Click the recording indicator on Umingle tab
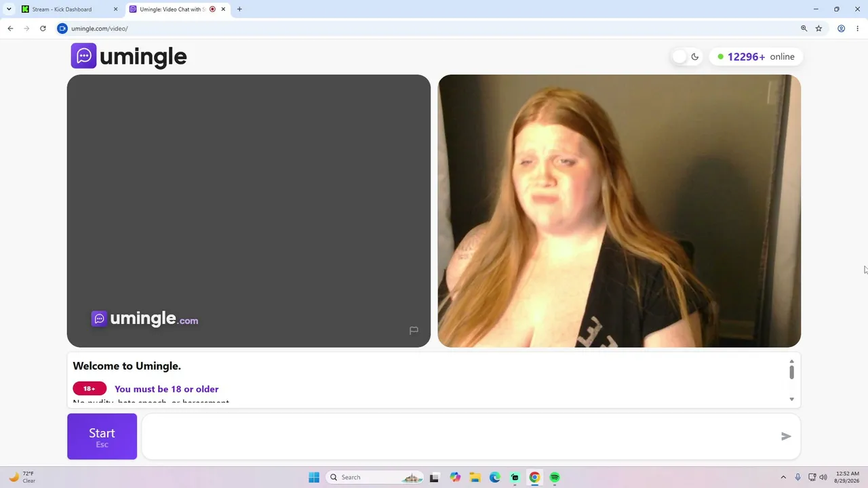This screenshot has height=488, width=868. [212, 9]
